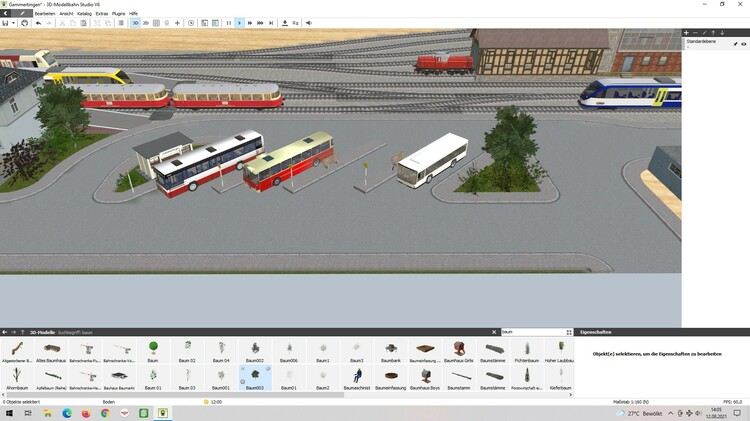Switch to 2D view mode

tap(146, 22)
